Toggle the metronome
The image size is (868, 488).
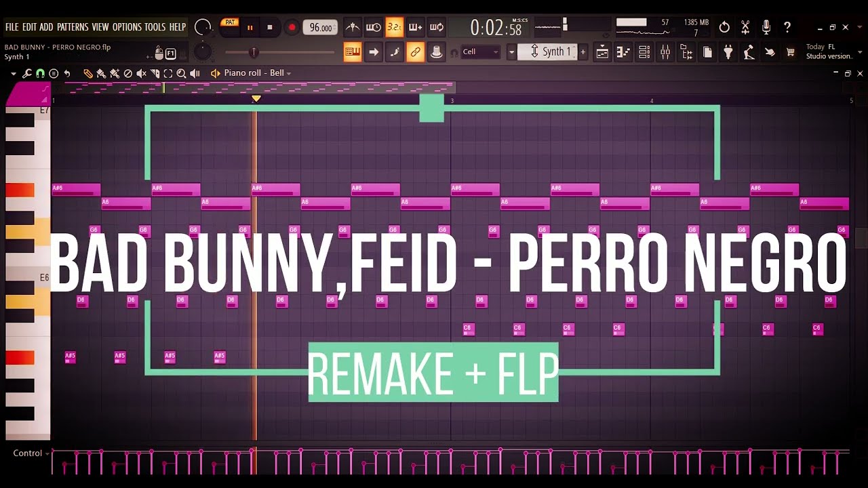(353, 28)
